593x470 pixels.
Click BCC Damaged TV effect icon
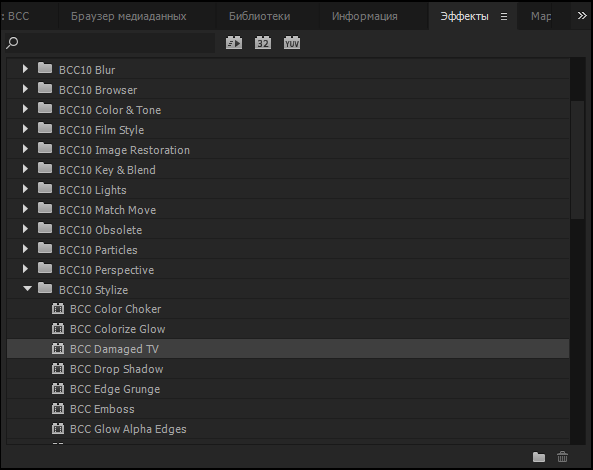[x=58, y=349]
